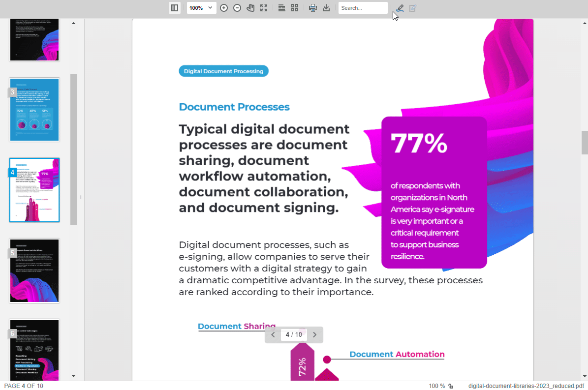Select page 3 thumbnail in sidebar
This screenshot has height=390, width=588.
(x=34, y=109)
